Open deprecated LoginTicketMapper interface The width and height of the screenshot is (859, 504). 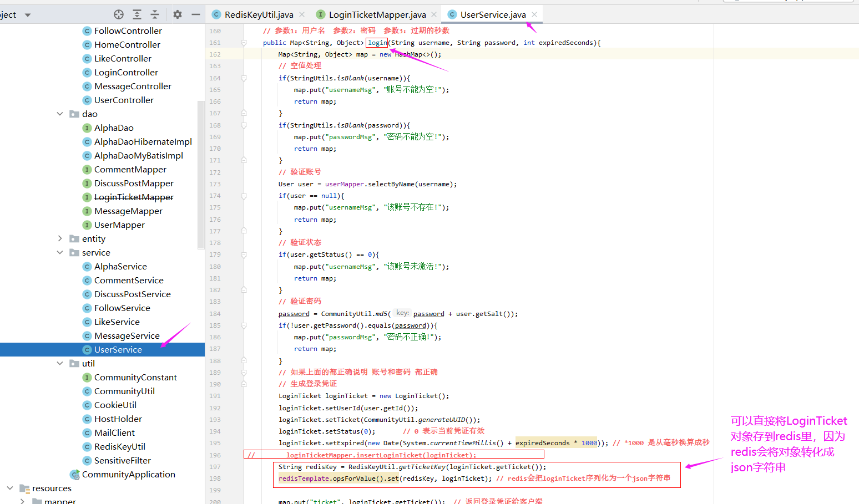[134, 197]
